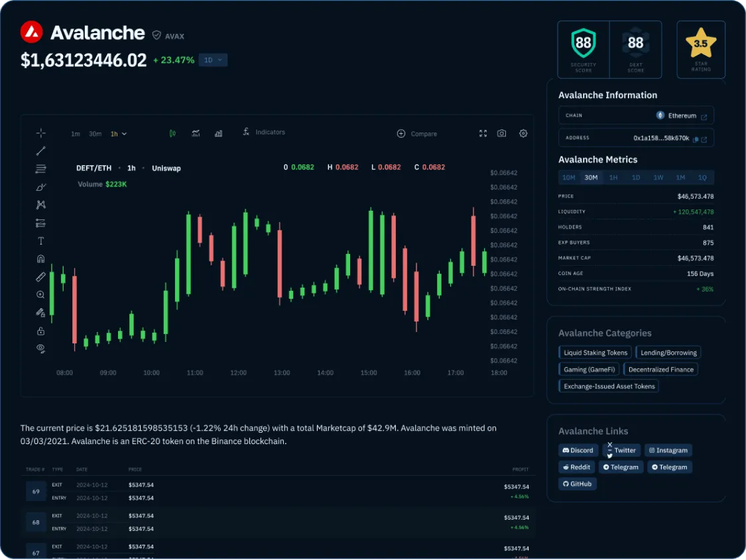Open Ethereum chain external link
The height and width of the screenshot is (560, 746).
(x=704, y=117)
